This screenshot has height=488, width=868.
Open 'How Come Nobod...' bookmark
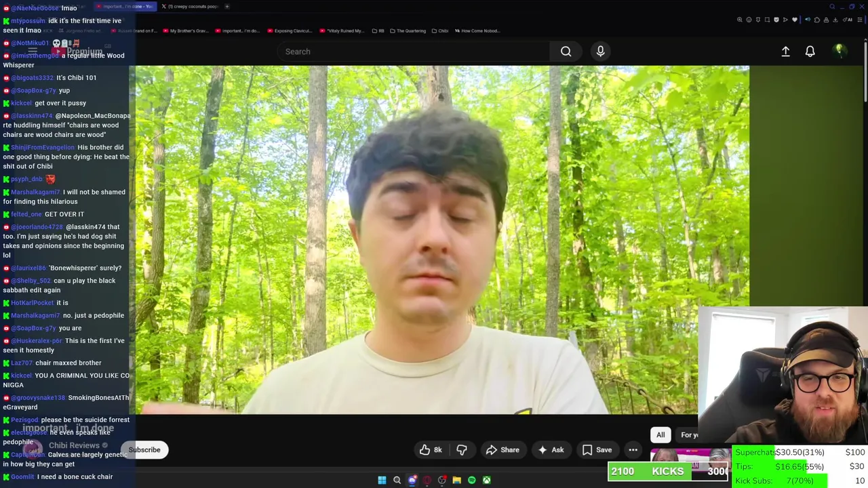(477, 30)
